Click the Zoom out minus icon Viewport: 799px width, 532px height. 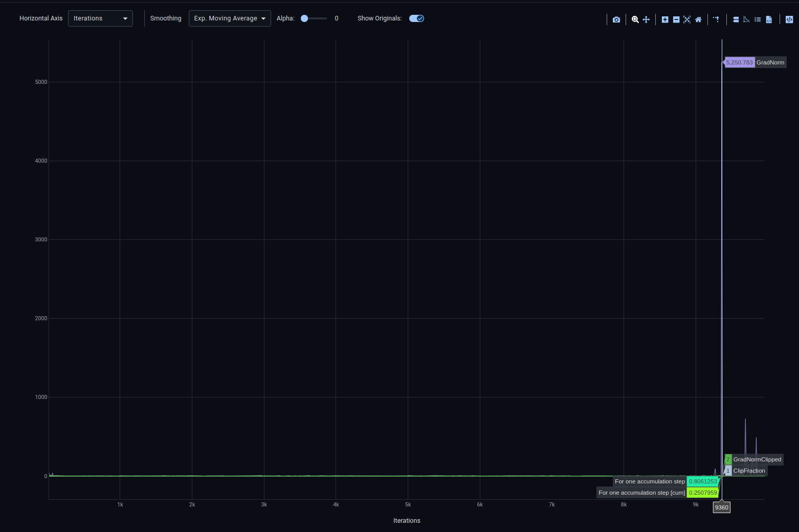click(x=676, y=19)
